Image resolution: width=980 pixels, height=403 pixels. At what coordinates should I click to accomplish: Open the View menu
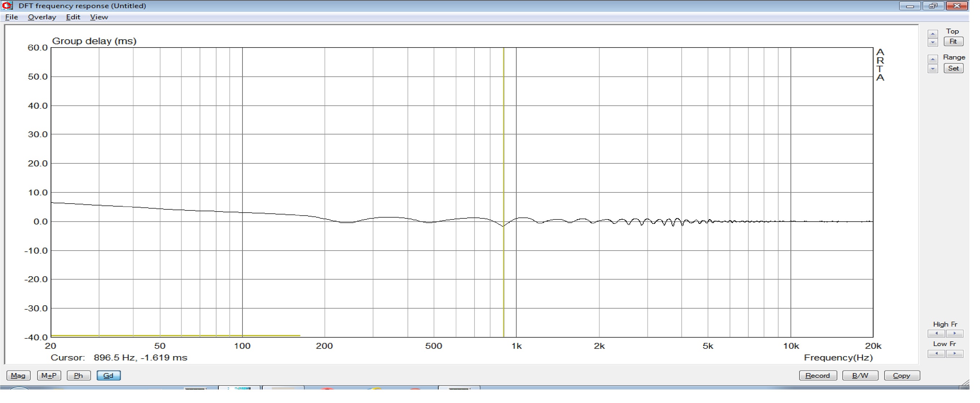99,17
